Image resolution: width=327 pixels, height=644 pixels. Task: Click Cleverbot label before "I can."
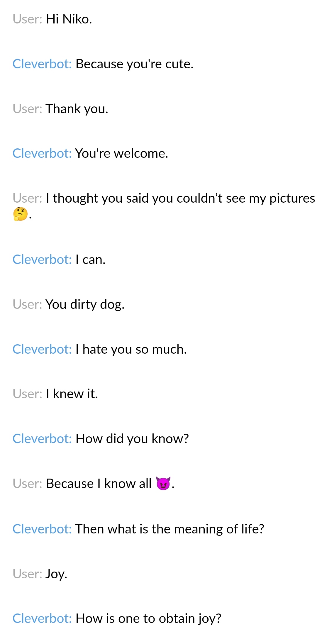pos(42,260)
